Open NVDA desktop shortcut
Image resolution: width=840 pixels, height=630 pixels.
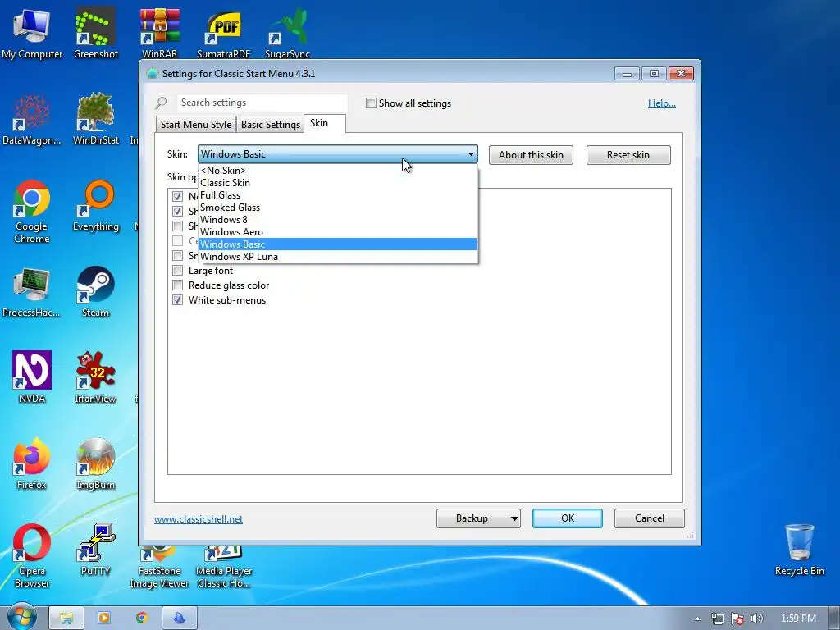(x=32, y=377)
